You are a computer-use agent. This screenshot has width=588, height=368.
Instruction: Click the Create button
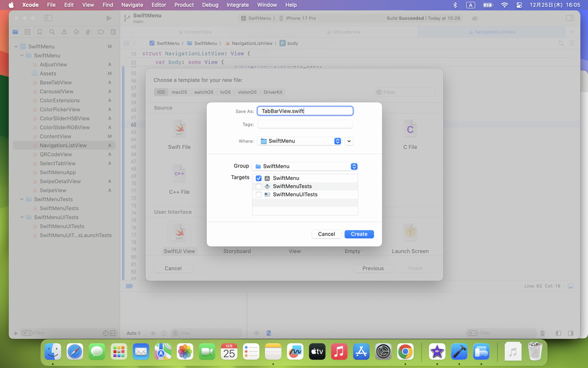[x=359, y=234]
